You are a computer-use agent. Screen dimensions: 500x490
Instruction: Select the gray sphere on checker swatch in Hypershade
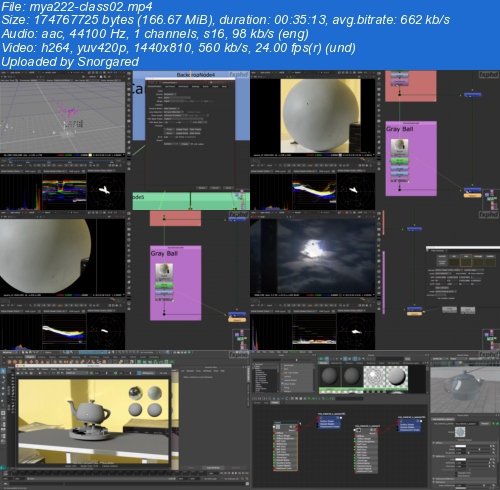tap(397, 377)
